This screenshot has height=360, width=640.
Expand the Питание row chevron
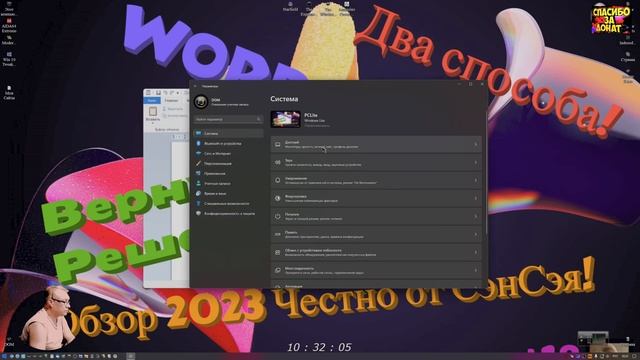476,216
